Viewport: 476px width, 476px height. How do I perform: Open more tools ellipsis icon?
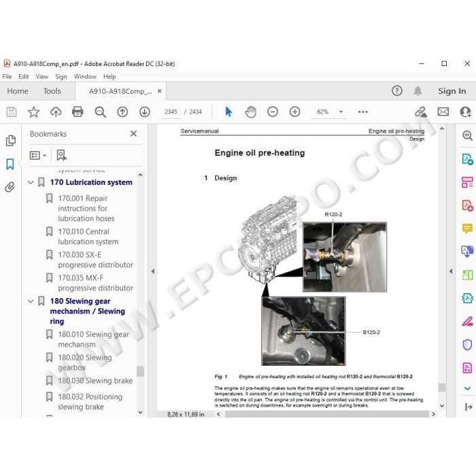tap(362, 112)
